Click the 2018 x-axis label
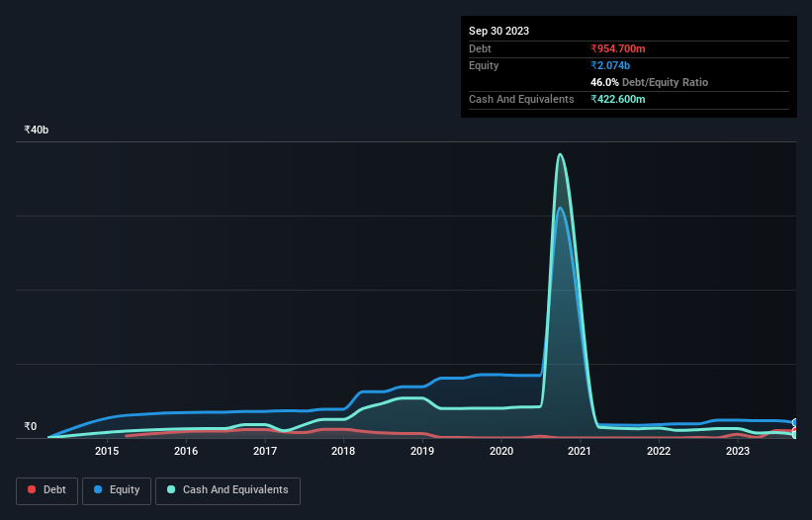This screenshot has width=812, height=520. [x=343, y=451]
